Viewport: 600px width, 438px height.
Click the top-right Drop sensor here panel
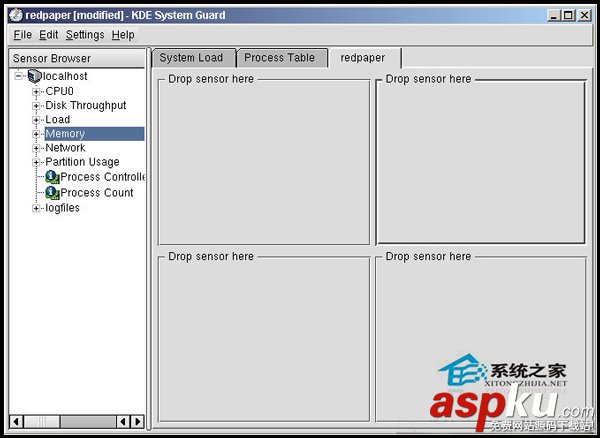(x=481, y=162)
